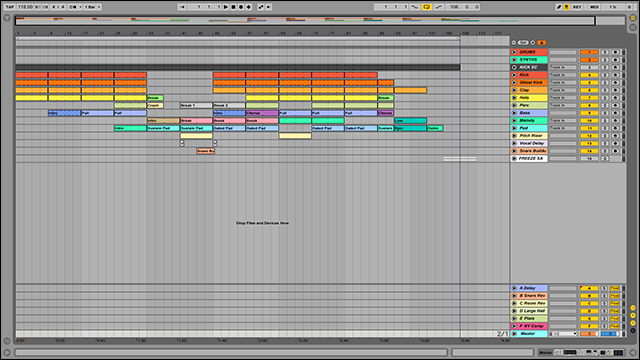Toggle the A Delay return activator
This screenshot has height=360, width=640.
(589, 288)
